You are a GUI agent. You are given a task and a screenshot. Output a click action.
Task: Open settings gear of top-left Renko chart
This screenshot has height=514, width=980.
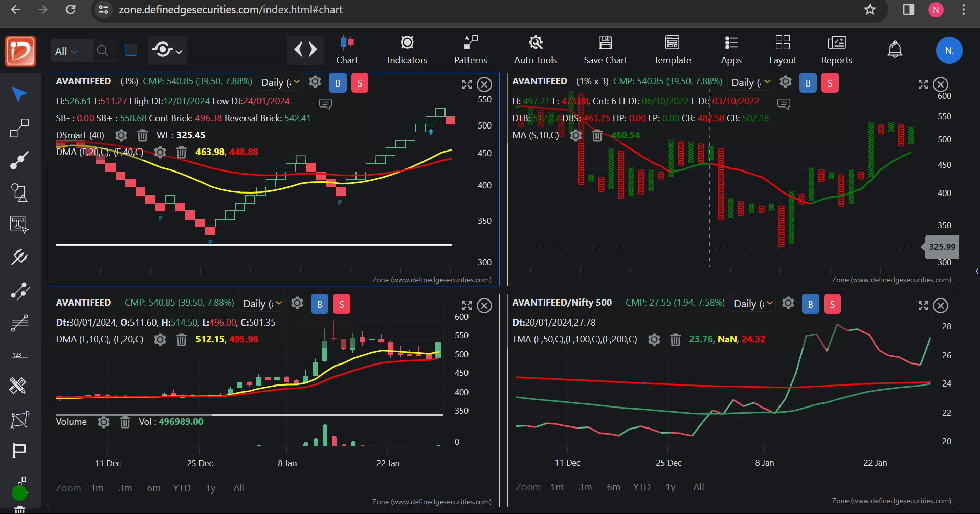316,82
